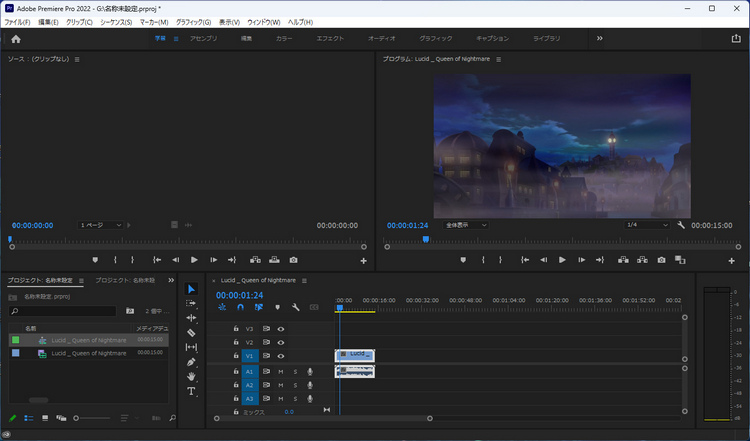Mute audio track A3
This screenshot has height=441, width=750.
281,398
